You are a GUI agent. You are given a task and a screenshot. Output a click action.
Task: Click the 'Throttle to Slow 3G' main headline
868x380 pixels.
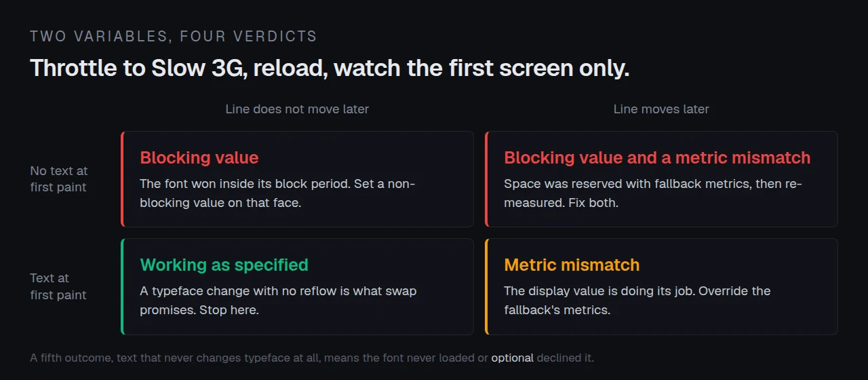tap(330, 69)
